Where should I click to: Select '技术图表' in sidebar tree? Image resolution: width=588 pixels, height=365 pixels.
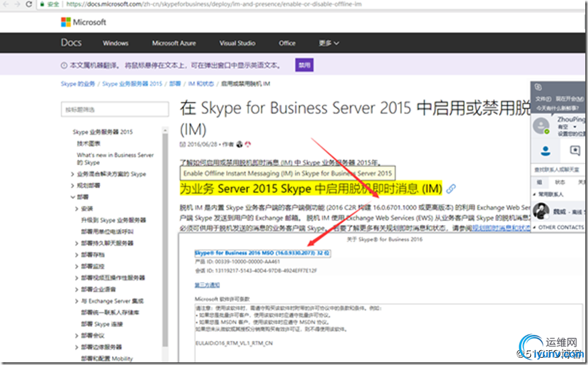pos(89,143)
